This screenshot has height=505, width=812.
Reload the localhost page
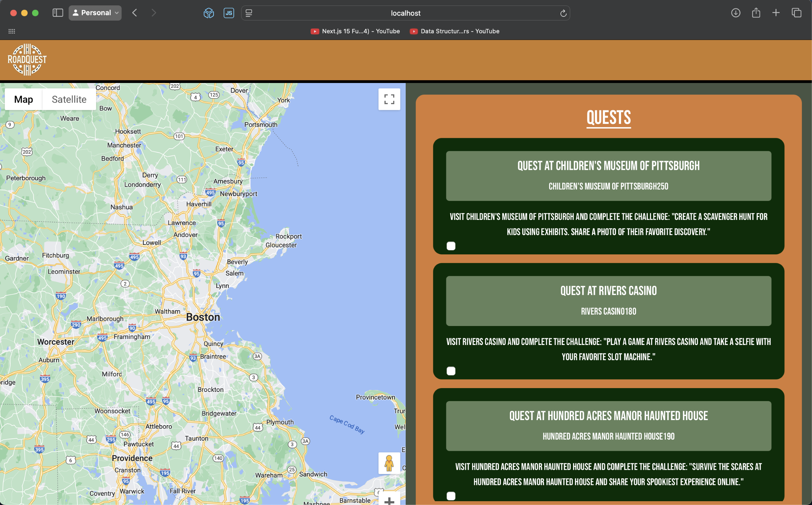point(563,13)
